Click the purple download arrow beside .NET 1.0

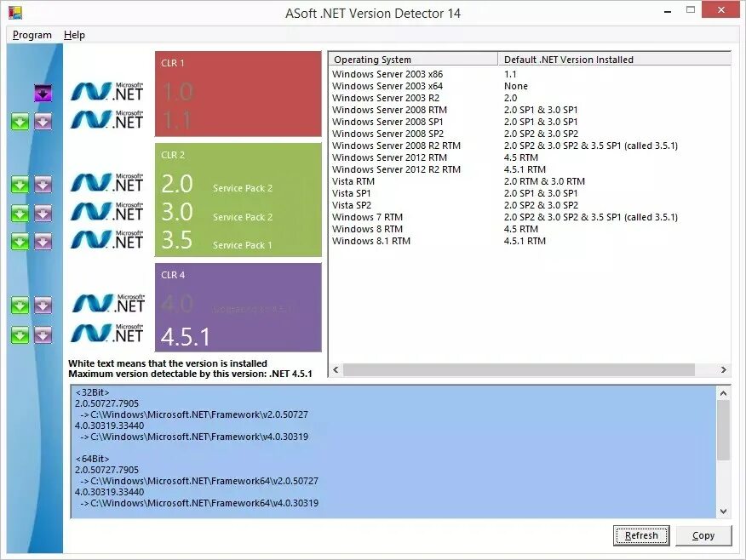point(43,93)
